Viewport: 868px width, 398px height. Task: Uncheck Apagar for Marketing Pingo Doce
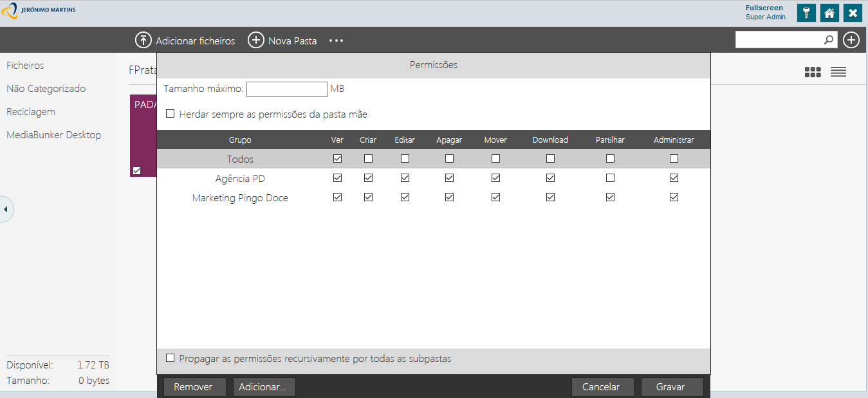point(449,197)
